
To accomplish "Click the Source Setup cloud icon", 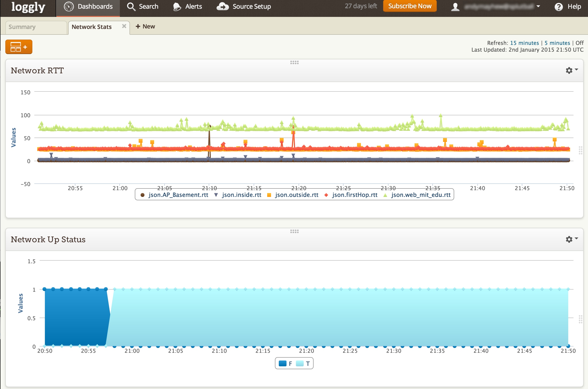I will pos(222,7).
